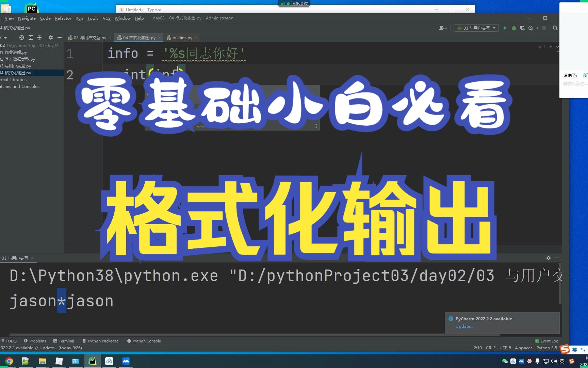Viewport: 588px width, 368px height.
Task: Open Typora from the Windows taskbar
Action: point(59,361)
